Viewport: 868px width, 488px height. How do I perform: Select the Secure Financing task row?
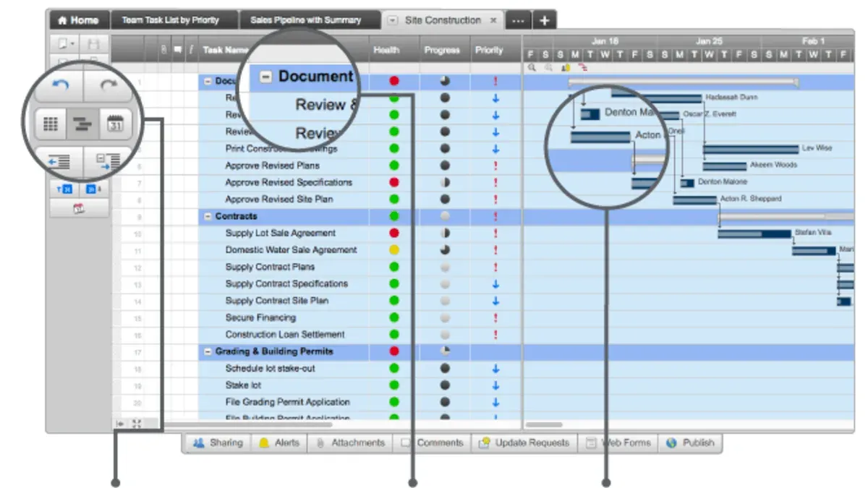tap(260, 317)
